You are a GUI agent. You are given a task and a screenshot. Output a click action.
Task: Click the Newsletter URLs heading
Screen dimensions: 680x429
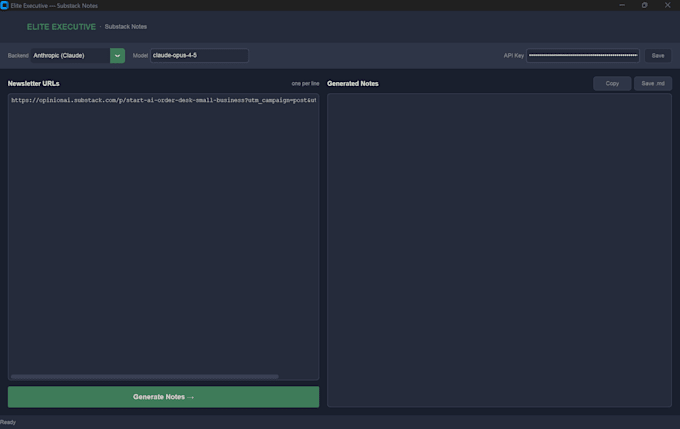coord(33,83)
